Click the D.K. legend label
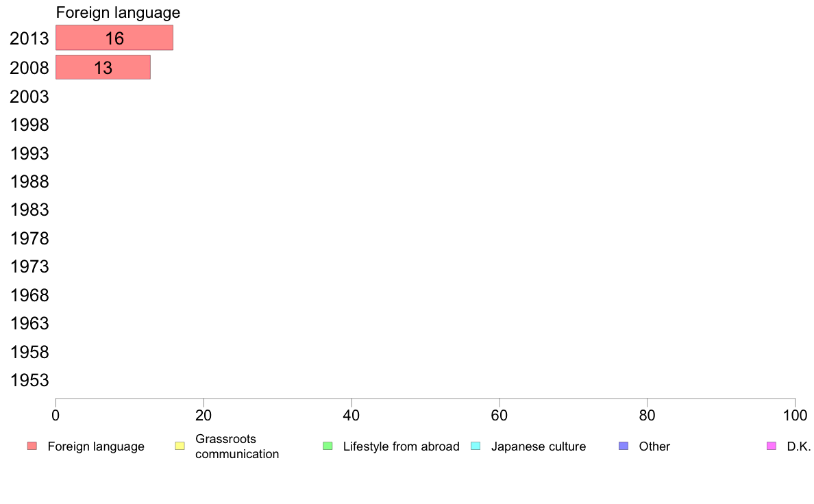Viewport: 814px width, 504px height. (798, 446)
